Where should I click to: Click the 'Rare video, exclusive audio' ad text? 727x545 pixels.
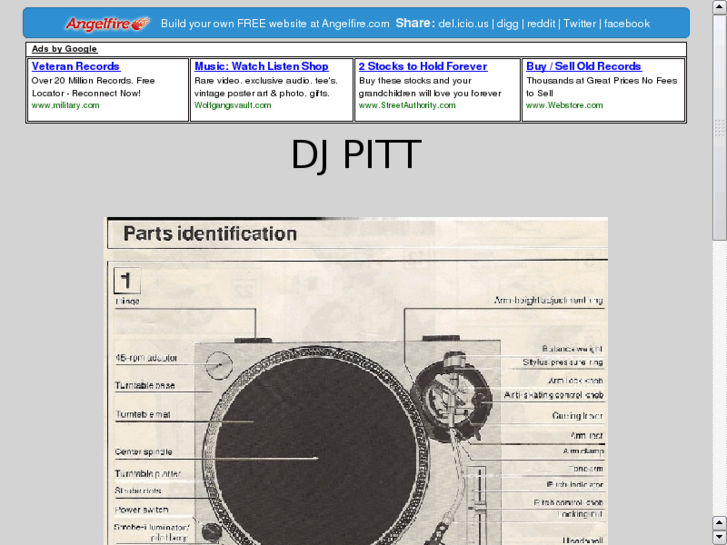pos(266,87)
